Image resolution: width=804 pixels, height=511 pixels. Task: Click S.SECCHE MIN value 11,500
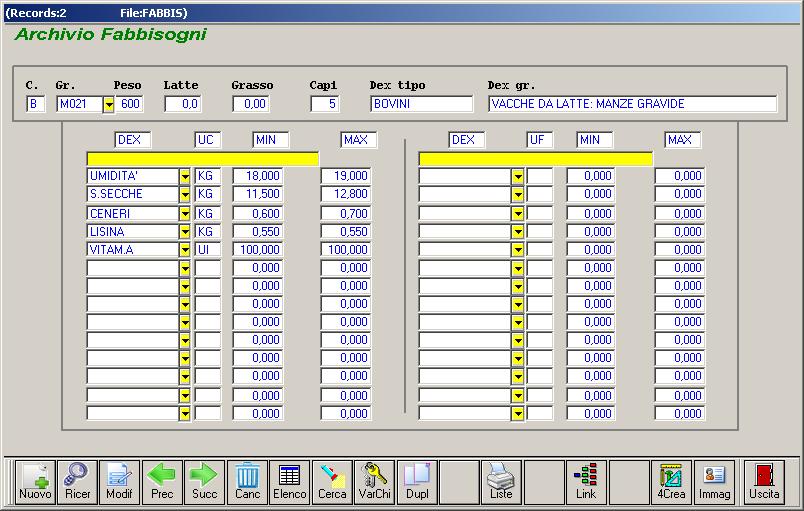tap(258, 194)
